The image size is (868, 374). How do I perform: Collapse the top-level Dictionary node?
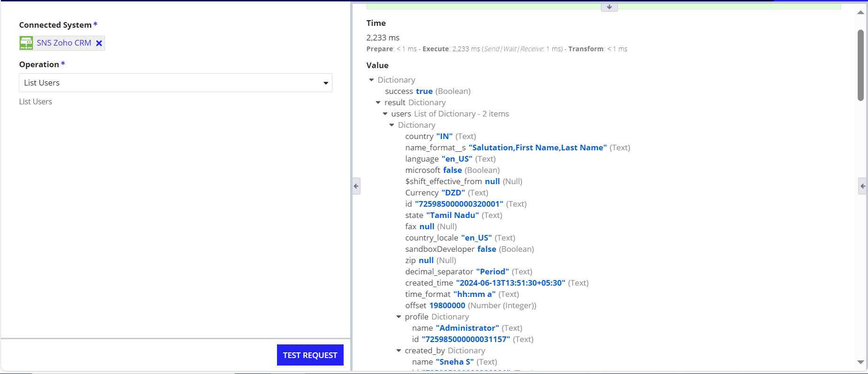(x=371, y=80)
